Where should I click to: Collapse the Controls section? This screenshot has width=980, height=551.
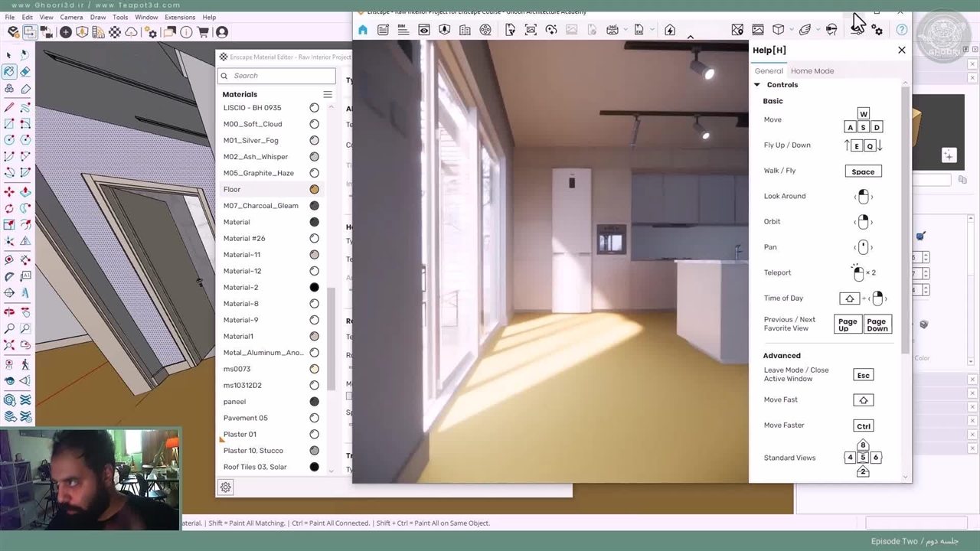pos(757,85)
